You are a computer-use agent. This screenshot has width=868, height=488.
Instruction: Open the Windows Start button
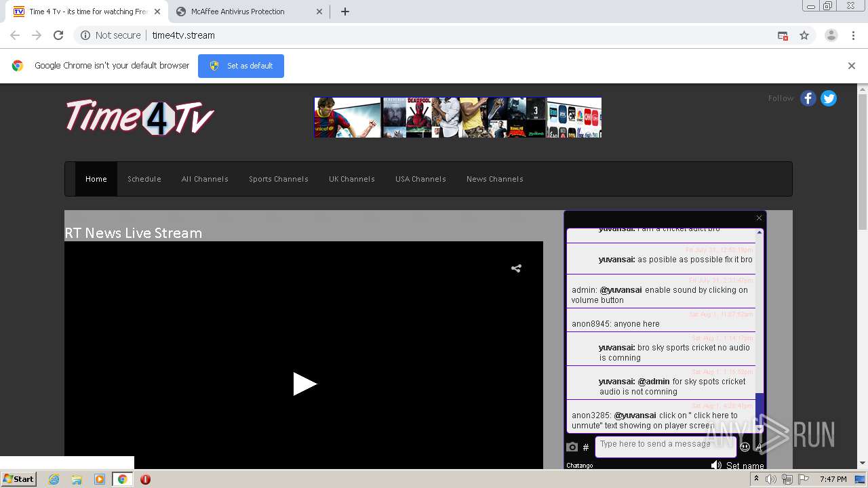19,479
